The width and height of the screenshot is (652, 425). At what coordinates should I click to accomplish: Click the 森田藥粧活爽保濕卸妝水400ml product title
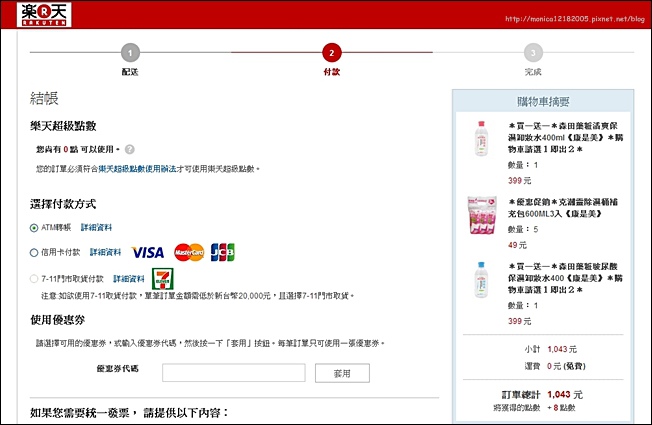pos(566,138)
